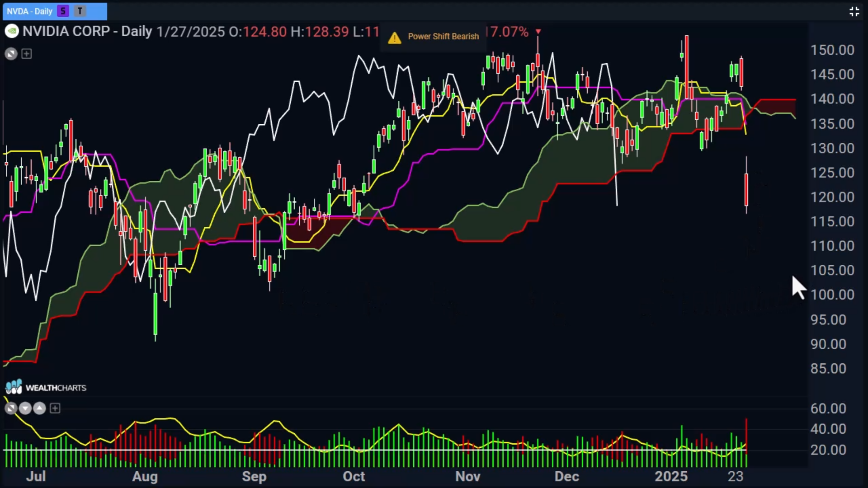Image resolution: width=868 pixels, height=488 pixels.
Task: Maximize the price pane with diagonal arrow icon
Action: pyautogui.click(x=11, y=54)
